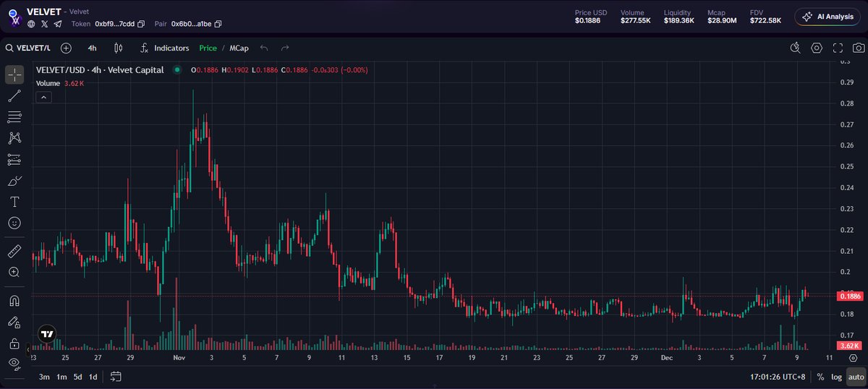Open the emoji icons tool

(x=14, y=223)
